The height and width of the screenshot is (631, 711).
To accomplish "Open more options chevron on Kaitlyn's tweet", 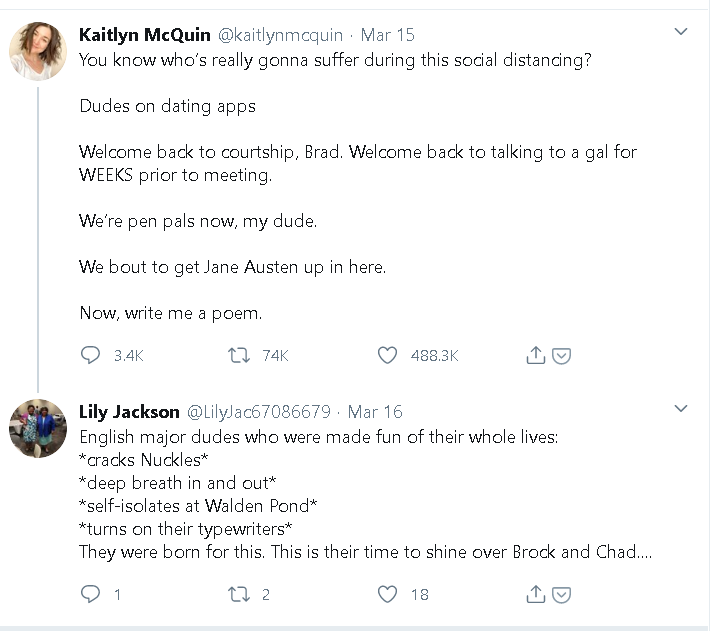I will pos(681,32).
